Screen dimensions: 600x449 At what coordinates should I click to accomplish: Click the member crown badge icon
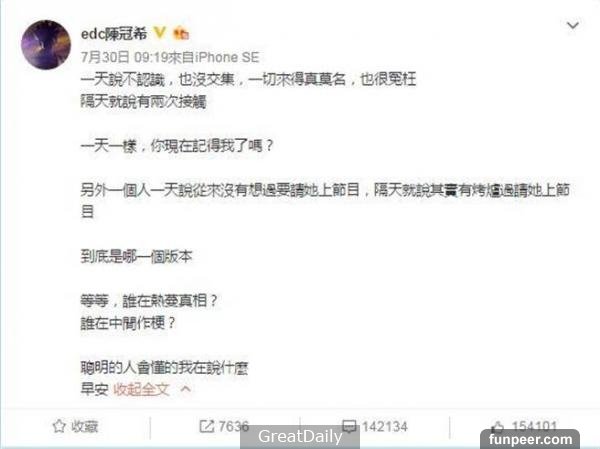[181, 34]
